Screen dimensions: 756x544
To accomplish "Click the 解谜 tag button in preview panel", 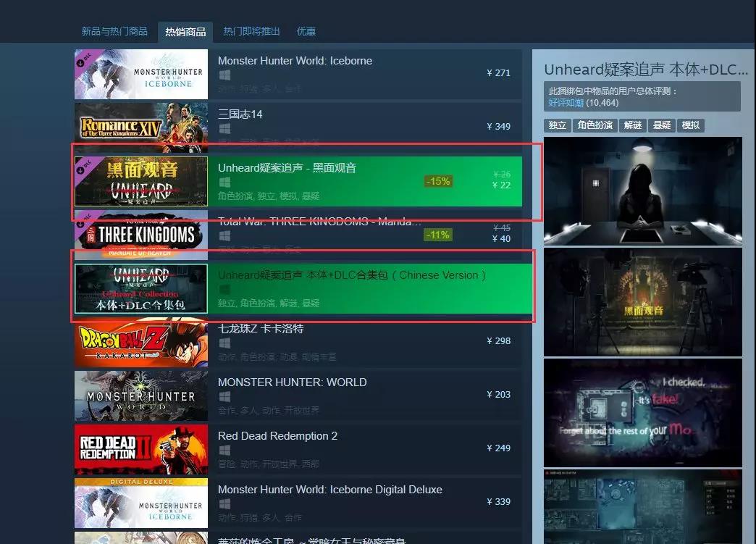I will click(x=633, y=125).
